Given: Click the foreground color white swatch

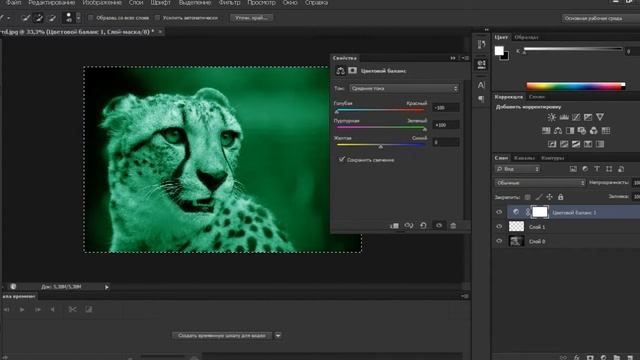Looking at the screenshot, I should (499, 51).
